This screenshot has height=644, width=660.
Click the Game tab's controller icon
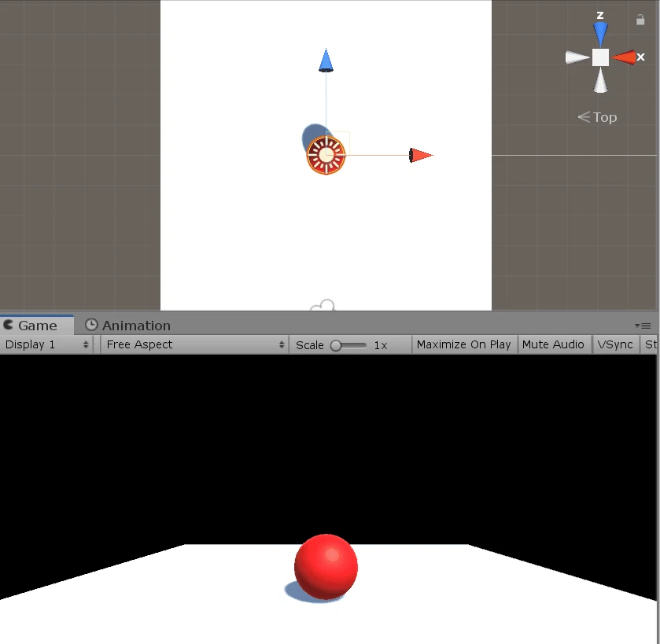(9, 325)
